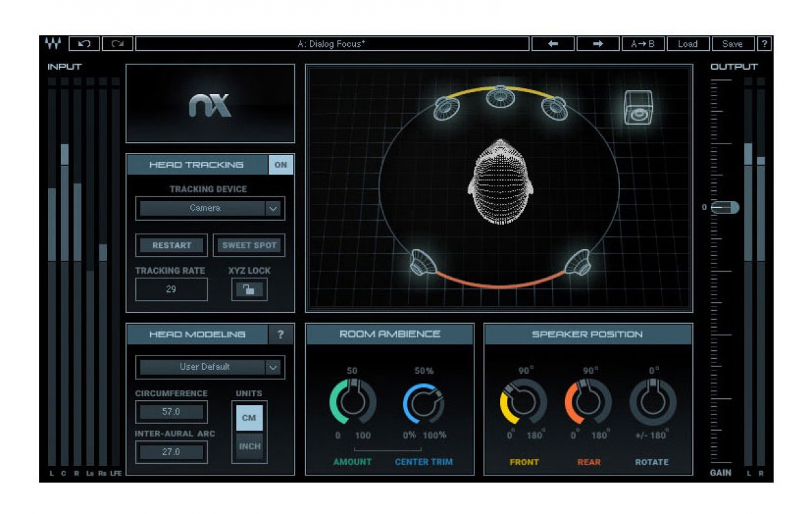Click the Speaker Position section header
The height and width of the screenshot is (514, 812).
(588, 335)
